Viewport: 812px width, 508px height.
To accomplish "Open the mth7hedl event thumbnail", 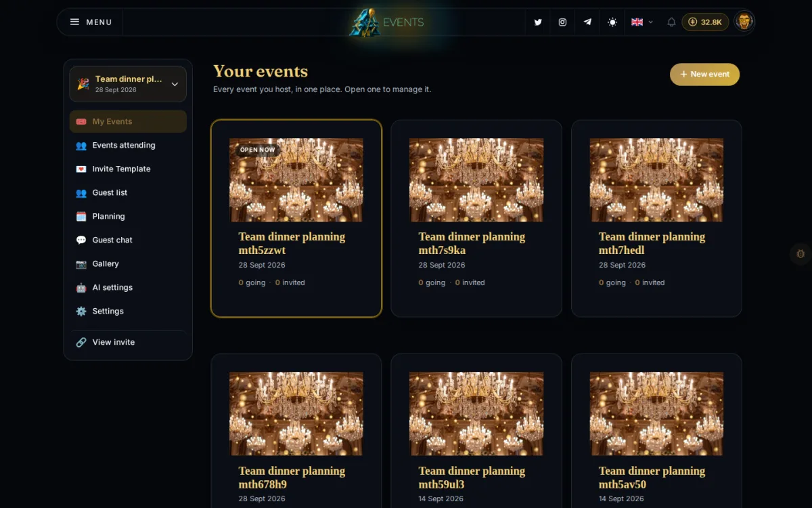I will coord(656,180).
